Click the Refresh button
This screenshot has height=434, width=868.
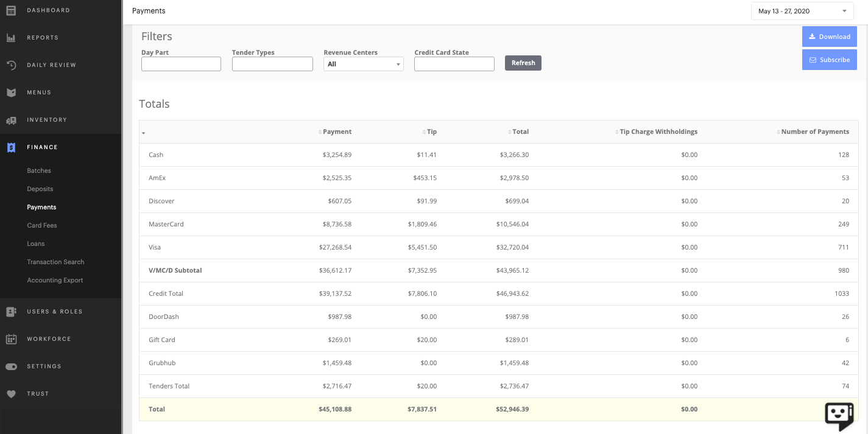click(523, 63)
